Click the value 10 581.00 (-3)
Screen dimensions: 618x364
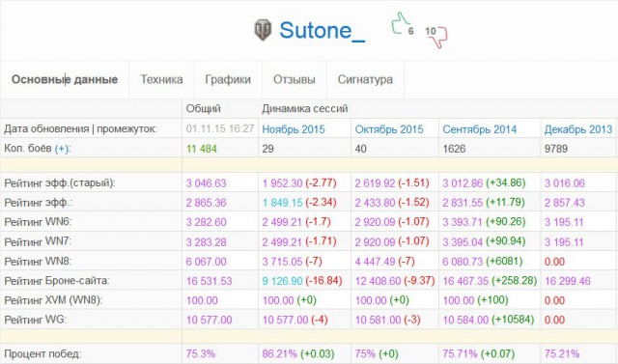coord(387,320)
